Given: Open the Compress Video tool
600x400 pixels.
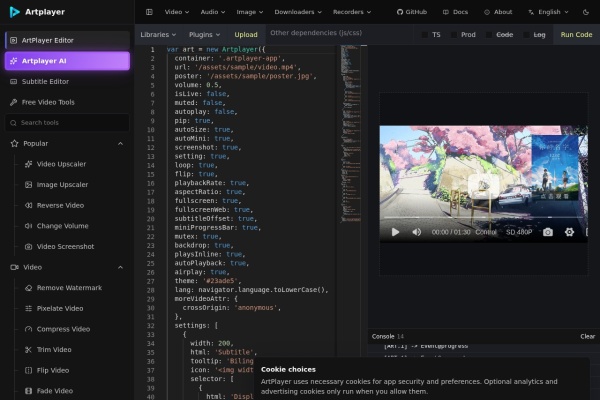Looking at the screenshot, I should [x=63, y=329].
